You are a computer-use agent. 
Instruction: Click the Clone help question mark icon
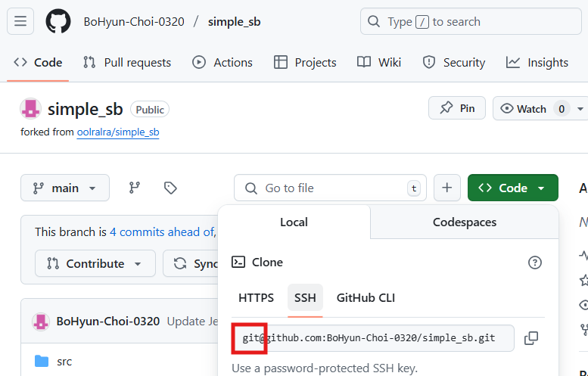(x=535, y=263)
